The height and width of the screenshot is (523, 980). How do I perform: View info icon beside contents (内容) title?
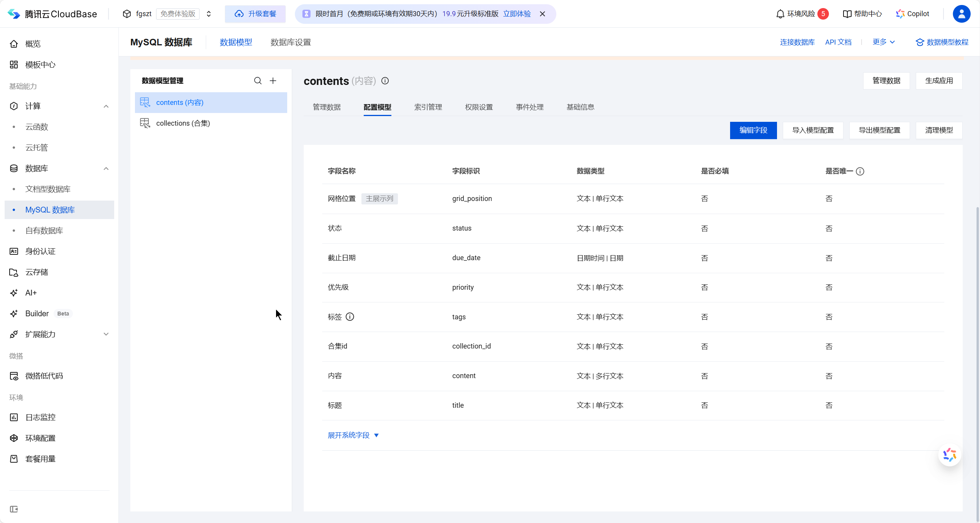pos(385,81)
